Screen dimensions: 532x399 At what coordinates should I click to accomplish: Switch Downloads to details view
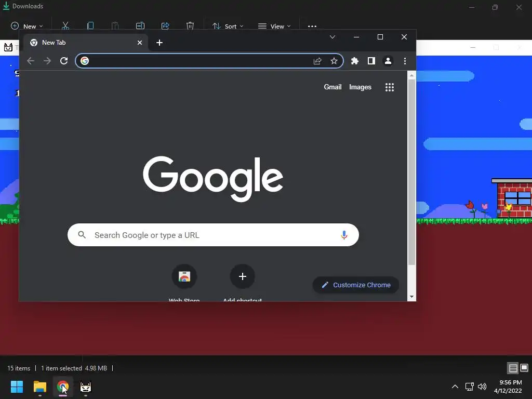[513, 368]
